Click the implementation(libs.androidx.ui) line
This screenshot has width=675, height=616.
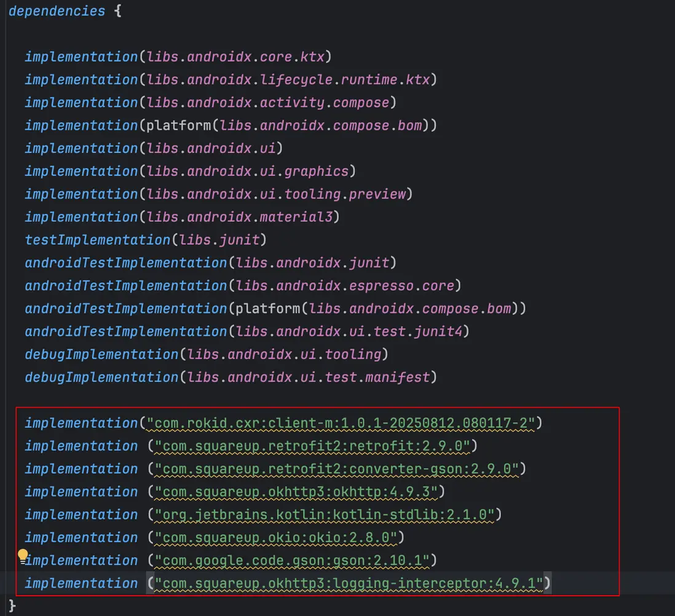click(x=154, y=148)
